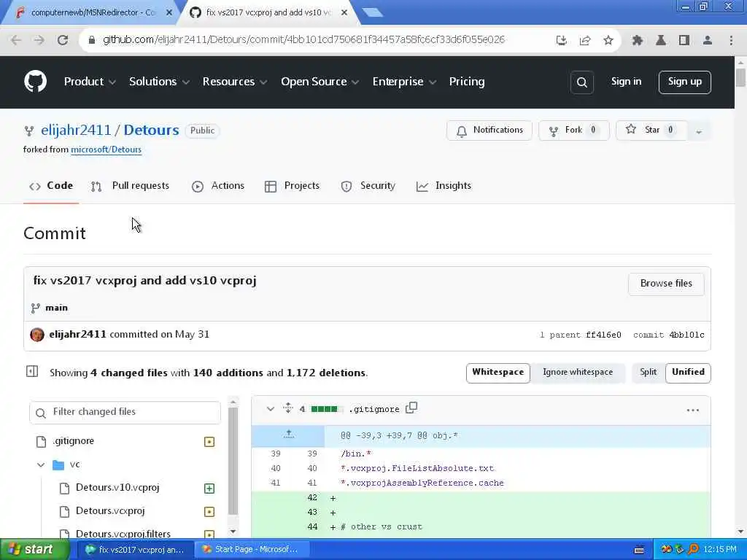This screenshot has height=560, width=747.
Task: Click the Browse files button
Action: pos(666,284)
